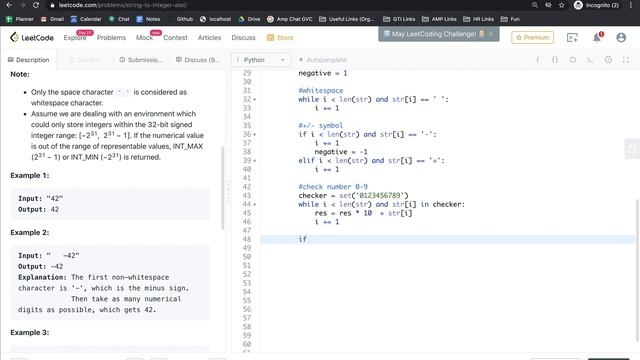
Task: Open the Notes bookmark
Action: click(x=148, y=19)
